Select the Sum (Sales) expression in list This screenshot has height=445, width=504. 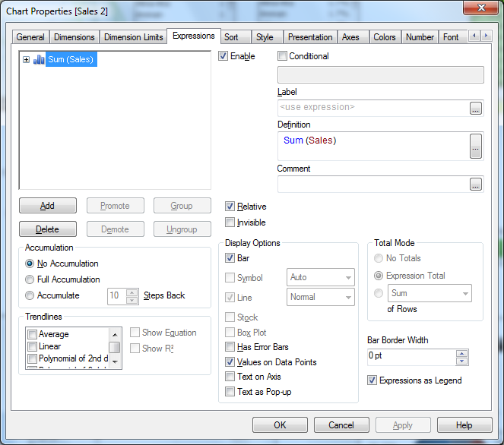[x=71, y=59]
